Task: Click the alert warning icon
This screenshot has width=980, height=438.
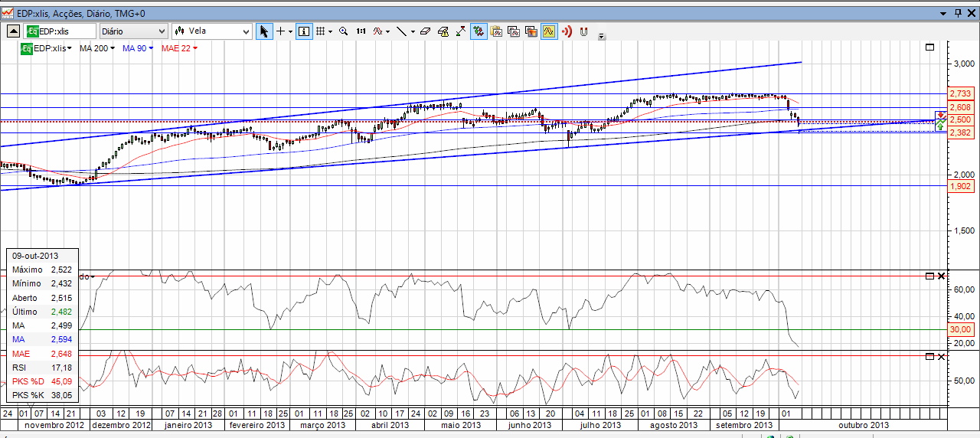Action: click(443, 31)
